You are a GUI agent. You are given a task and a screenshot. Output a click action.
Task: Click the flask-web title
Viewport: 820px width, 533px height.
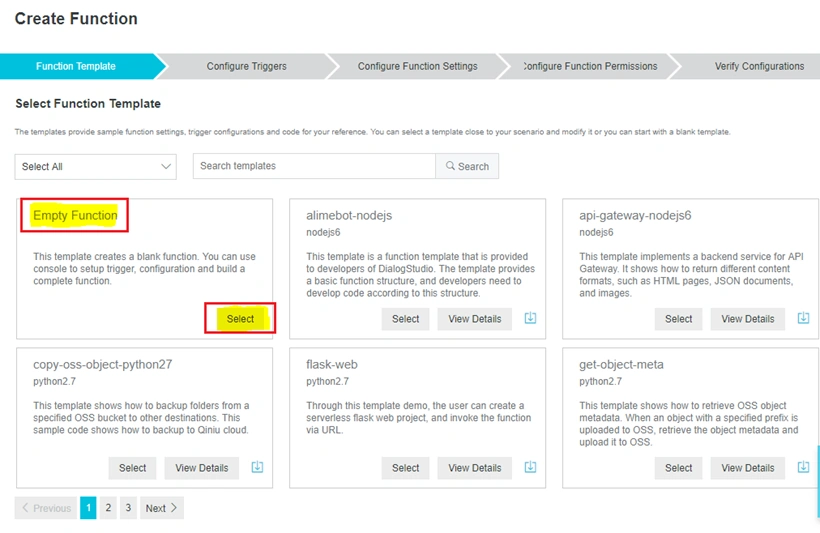pyautogui.click(x=332, y=365)
